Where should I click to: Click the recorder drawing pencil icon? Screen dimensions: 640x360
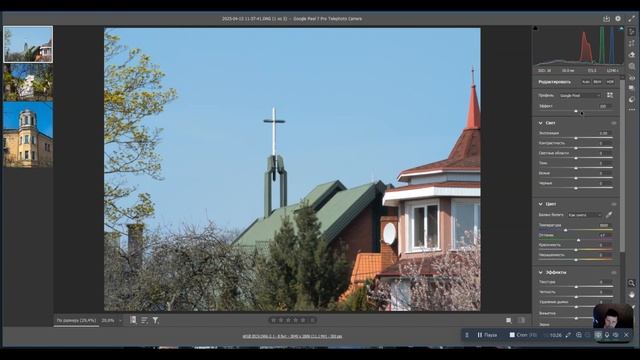point(568,335)
